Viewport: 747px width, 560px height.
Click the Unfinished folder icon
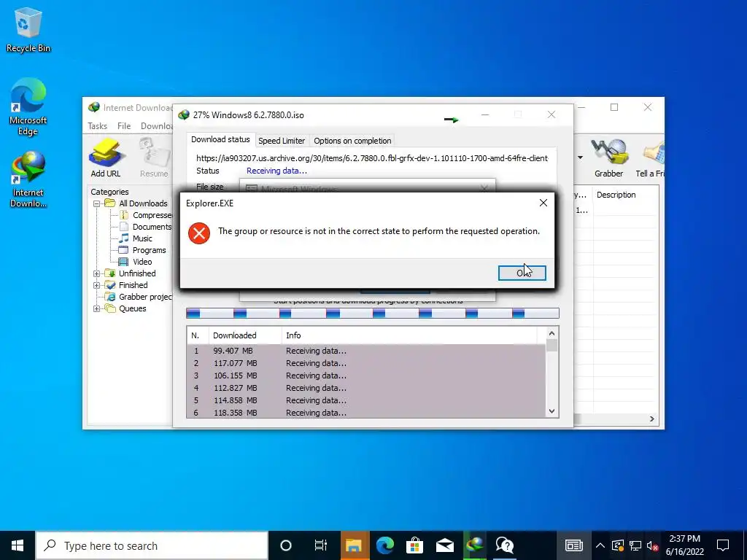click(x=110, y=273)
